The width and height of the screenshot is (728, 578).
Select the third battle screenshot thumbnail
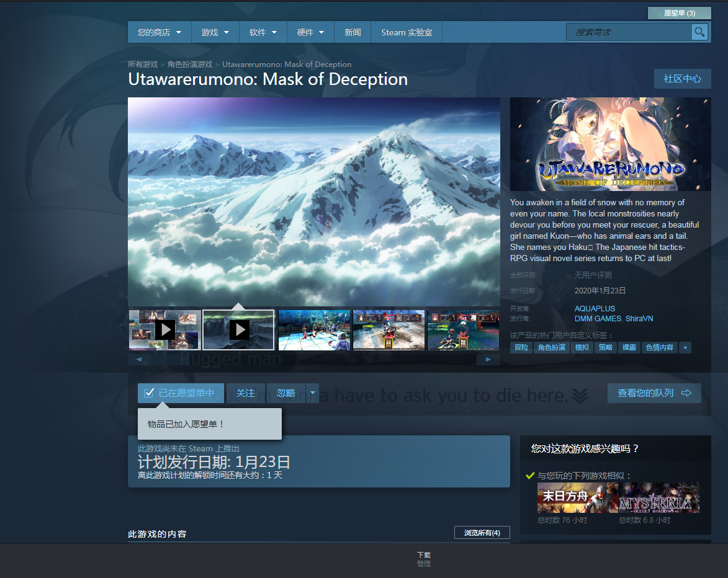[314, 330]
